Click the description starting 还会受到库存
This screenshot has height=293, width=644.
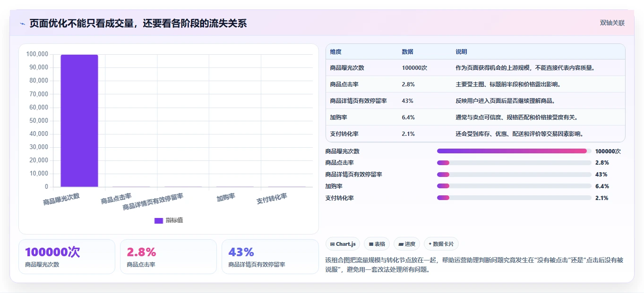519,134
